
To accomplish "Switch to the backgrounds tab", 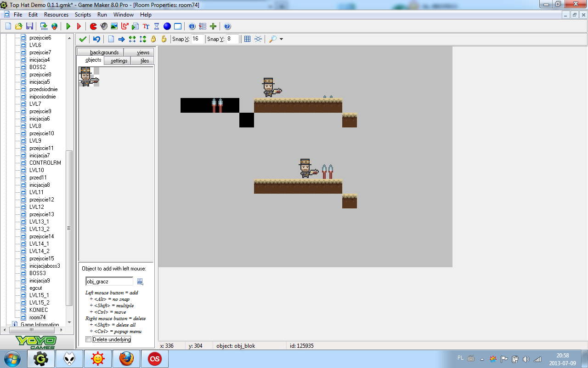I will point(104,52).
